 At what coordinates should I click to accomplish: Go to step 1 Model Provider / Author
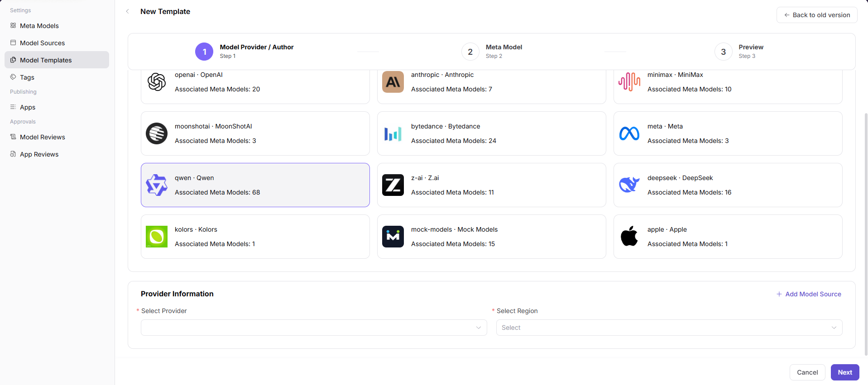(245, 52)
